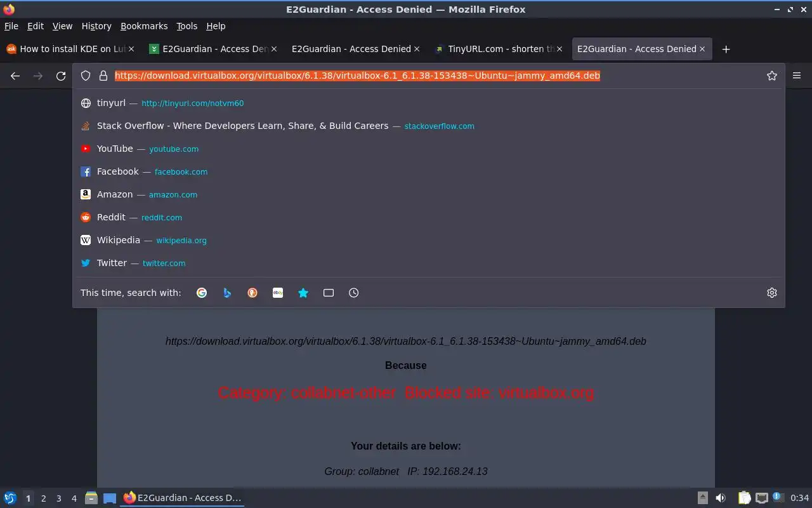Open the file manager in taskbar

[91, 498]
